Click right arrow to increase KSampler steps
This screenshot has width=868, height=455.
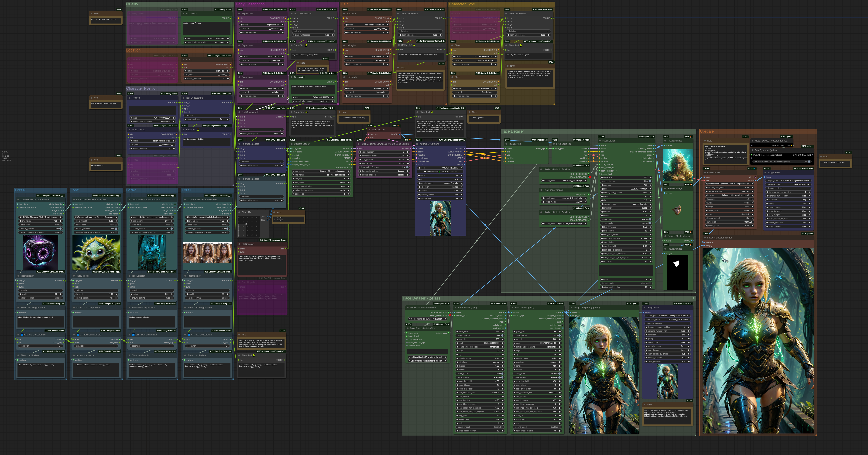click(x=461, y=176)
